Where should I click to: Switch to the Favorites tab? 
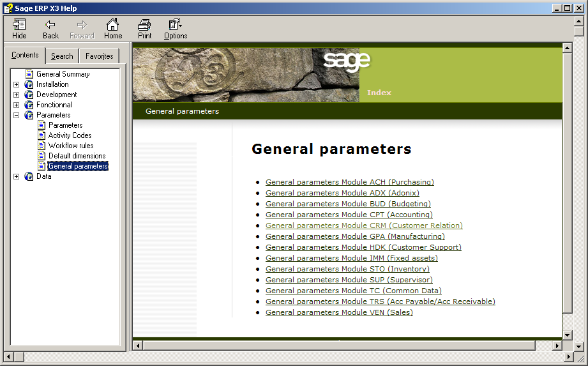(x=100, y=56)
